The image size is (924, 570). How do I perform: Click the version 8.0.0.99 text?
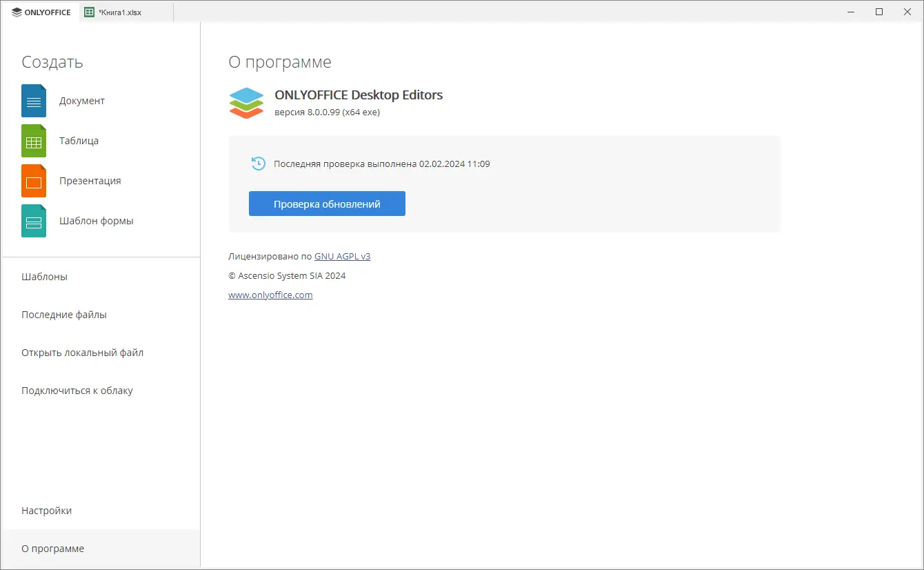(327, 112)
